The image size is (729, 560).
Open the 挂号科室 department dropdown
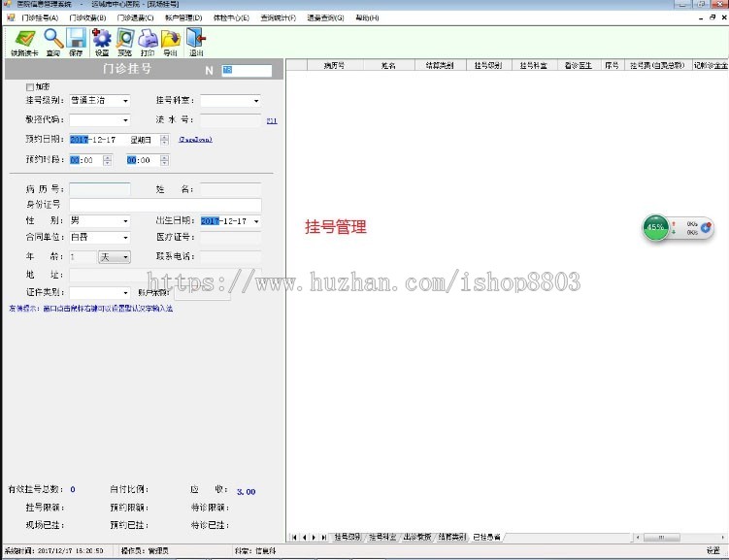[256, 101]
